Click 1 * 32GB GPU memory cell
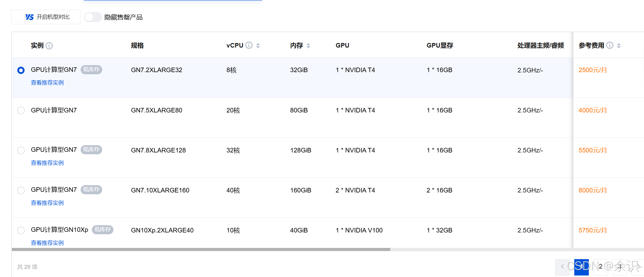The width and height of the screenshot is (644, 277). [x=439, y=230]
